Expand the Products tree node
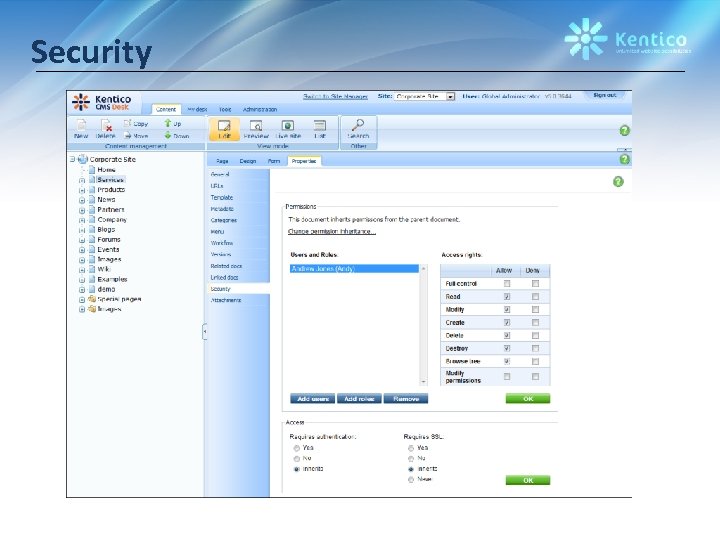The width and height of the screenshot is (720, 540). 82,190
